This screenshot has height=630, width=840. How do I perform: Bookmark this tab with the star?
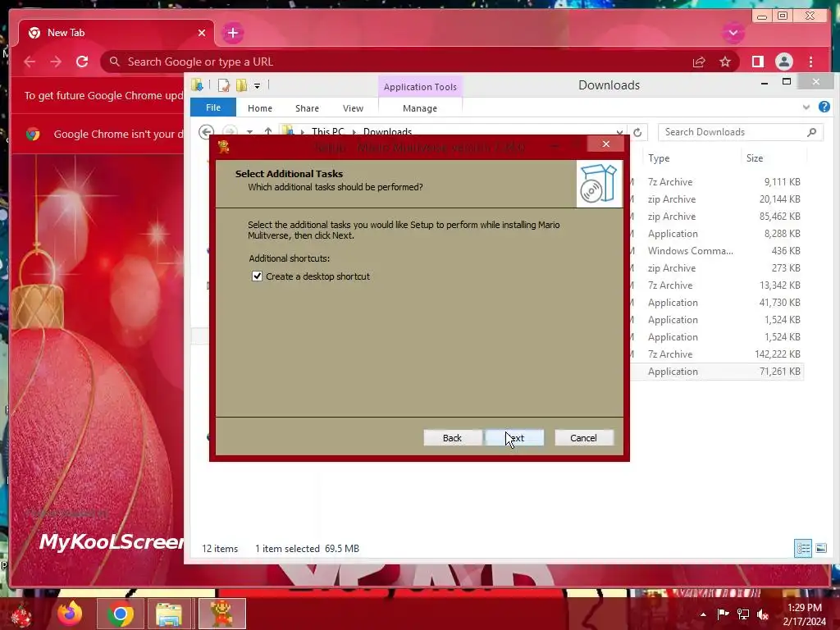coord(725,62)
